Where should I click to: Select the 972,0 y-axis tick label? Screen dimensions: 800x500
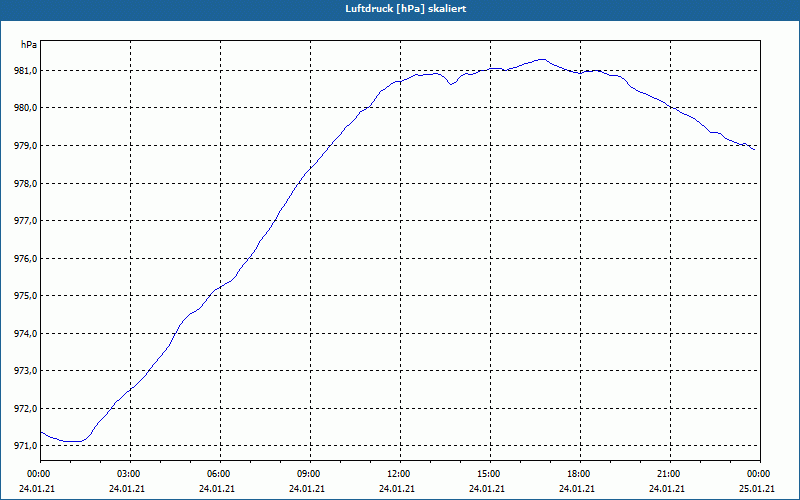(26, 408)
